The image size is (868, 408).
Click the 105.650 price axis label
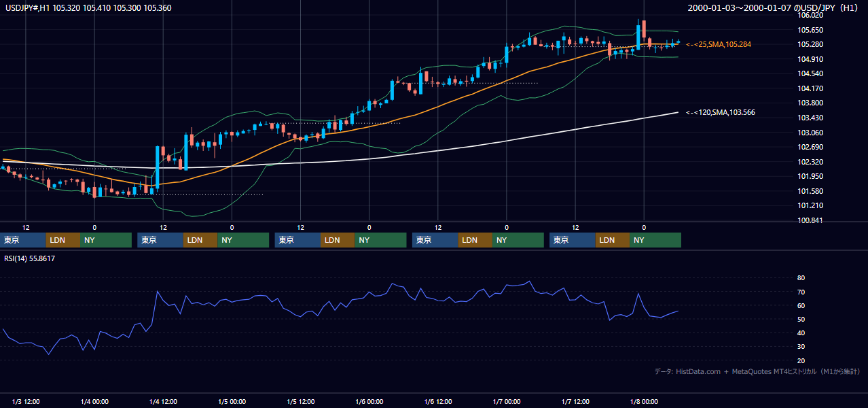(811, 30)
